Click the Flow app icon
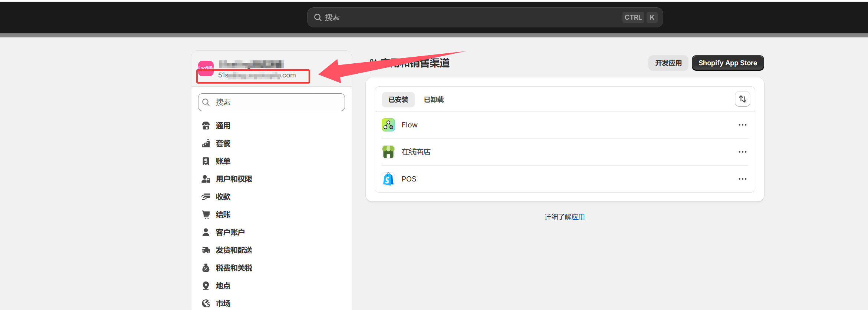Viewport: 868px width, 310px height. click(x=388, y=125)
